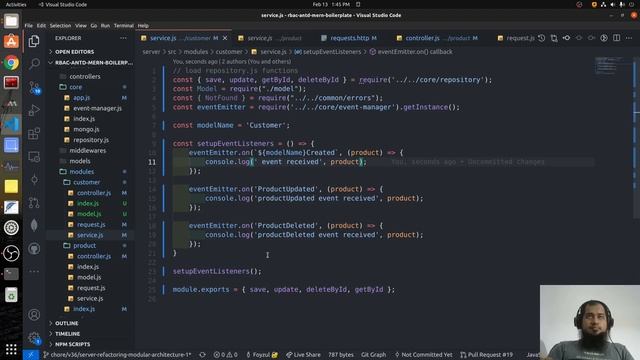This screenshot has height=360, width=640.
Task: Open mongo.js in the explorer
Action: [x=86, y=129]
